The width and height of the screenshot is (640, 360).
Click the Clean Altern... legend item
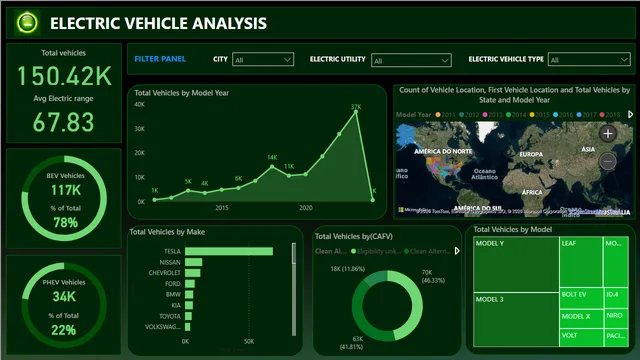coord(427,251)
